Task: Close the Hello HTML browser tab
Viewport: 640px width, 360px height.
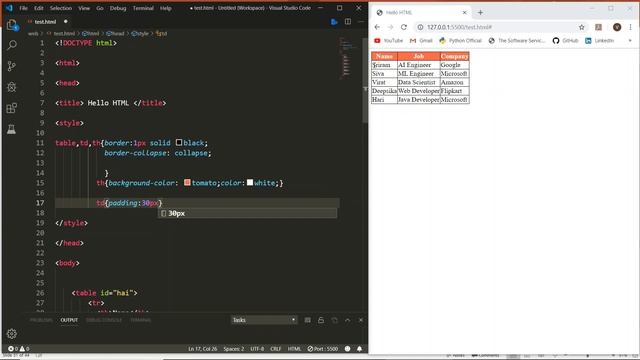Action: coord(464,13)
